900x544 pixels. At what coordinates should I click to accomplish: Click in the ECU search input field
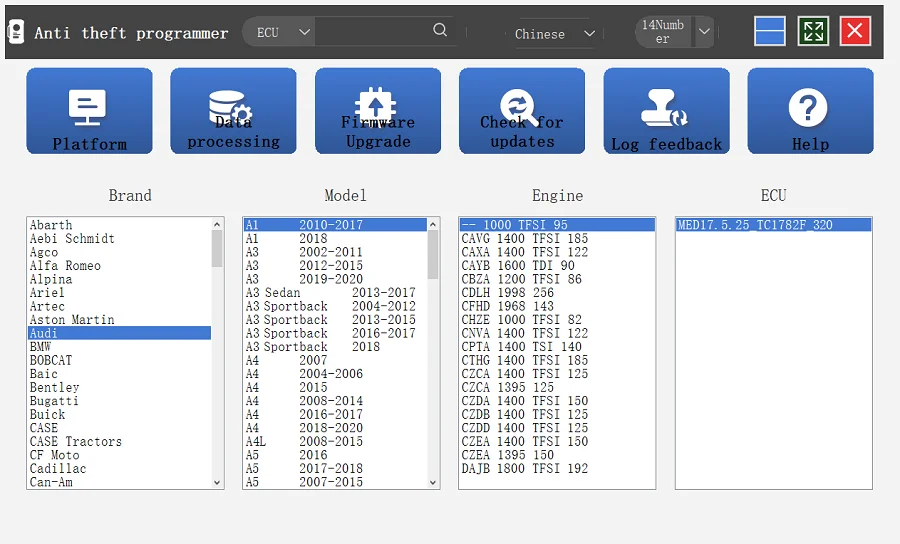click(372, 32)
